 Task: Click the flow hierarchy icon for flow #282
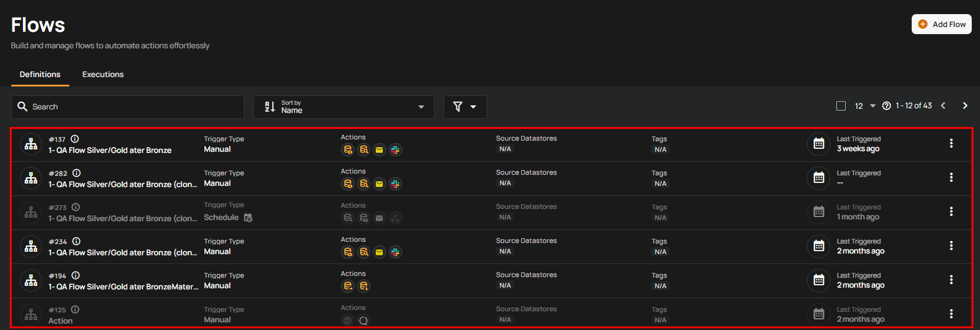tap(31, 178)
